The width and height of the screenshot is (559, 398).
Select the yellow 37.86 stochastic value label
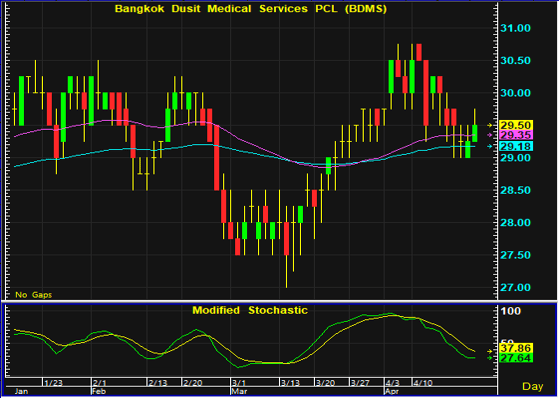(516, 348)
